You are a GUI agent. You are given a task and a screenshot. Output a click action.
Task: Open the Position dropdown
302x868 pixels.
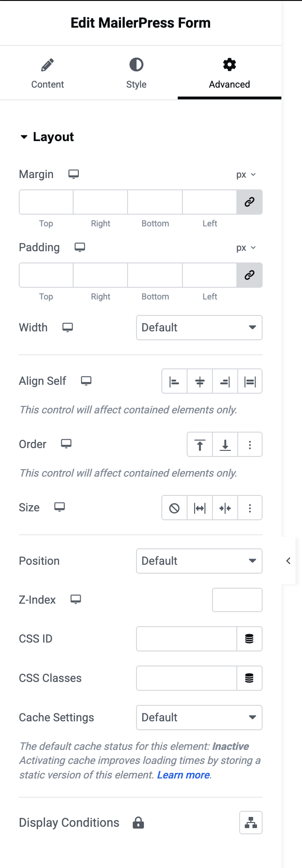[x=199, y=561]
